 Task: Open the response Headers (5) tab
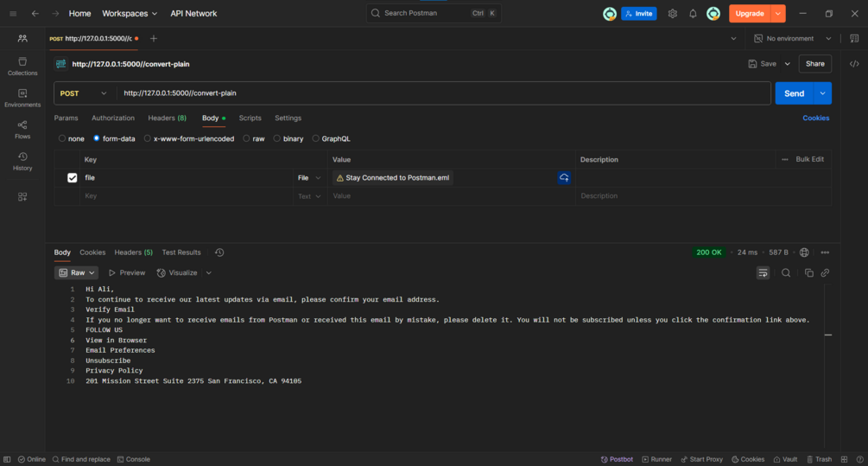pos(133,252)
